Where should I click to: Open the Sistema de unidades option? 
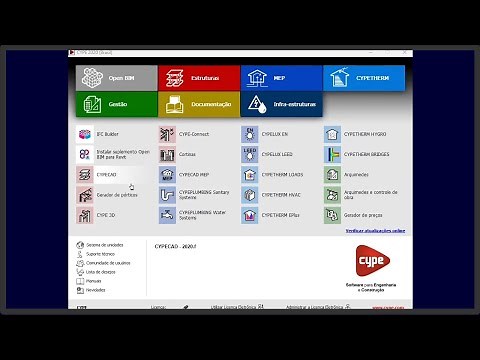100,245
